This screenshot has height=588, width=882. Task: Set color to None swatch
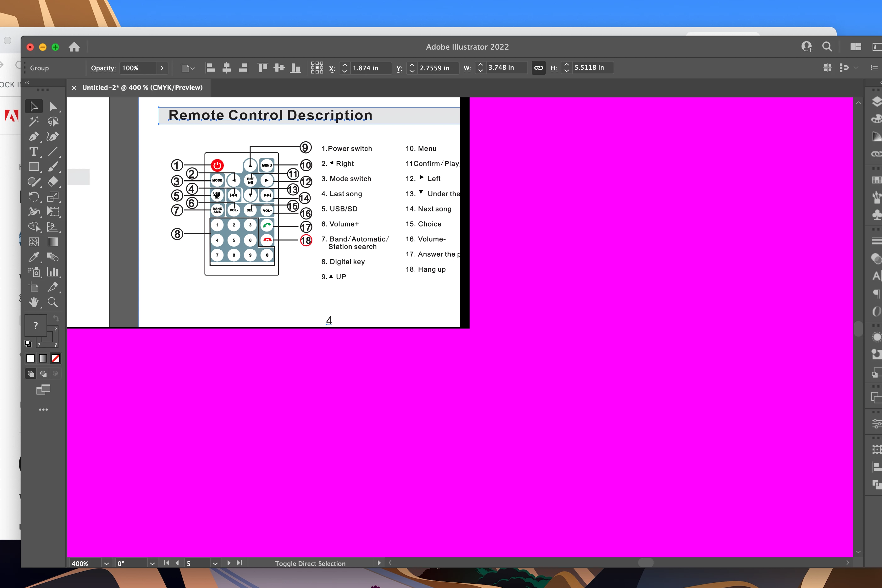point(56,358)
